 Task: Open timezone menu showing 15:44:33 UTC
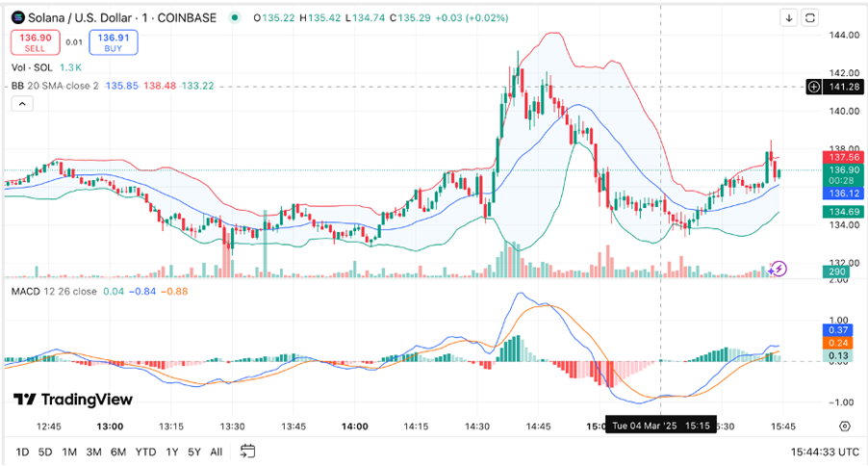(x=824, y=451)
